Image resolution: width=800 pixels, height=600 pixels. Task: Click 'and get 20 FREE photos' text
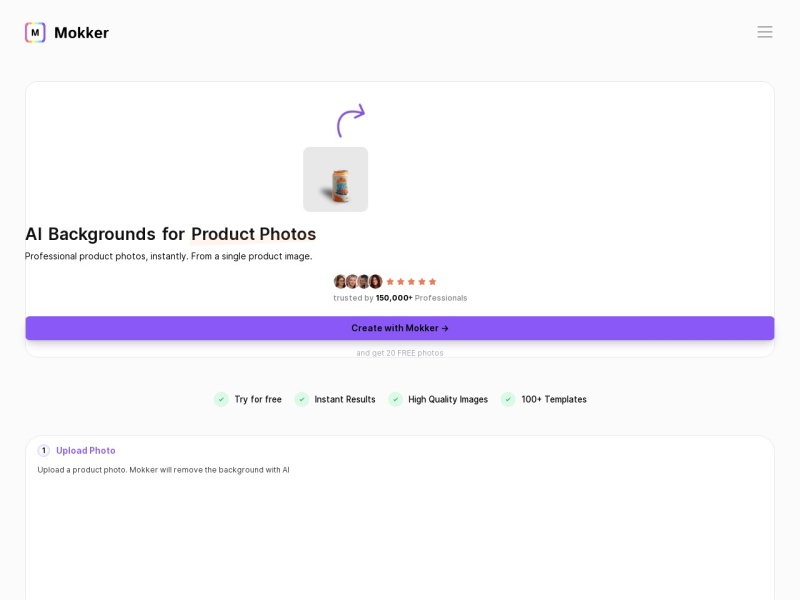pos(400,353)
